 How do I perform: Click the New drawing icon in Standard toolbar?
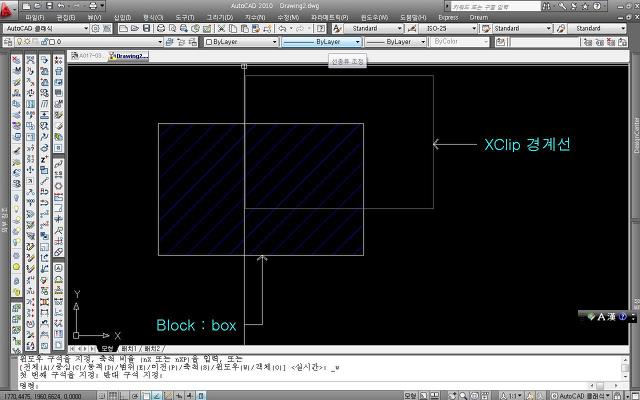click(123, 28)
